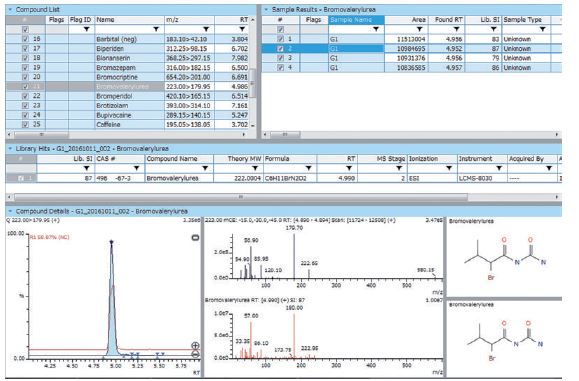Select Bromocriptine row in Compound List
This screenshot has width=579, height=381.
[x=127, y=77]
